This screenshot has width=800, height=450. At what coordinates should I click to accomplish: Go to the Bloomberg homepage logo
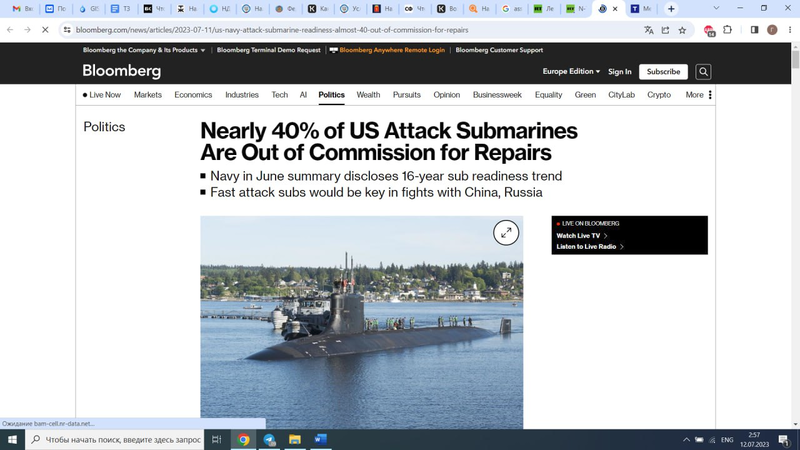click(x=121, y=71)
